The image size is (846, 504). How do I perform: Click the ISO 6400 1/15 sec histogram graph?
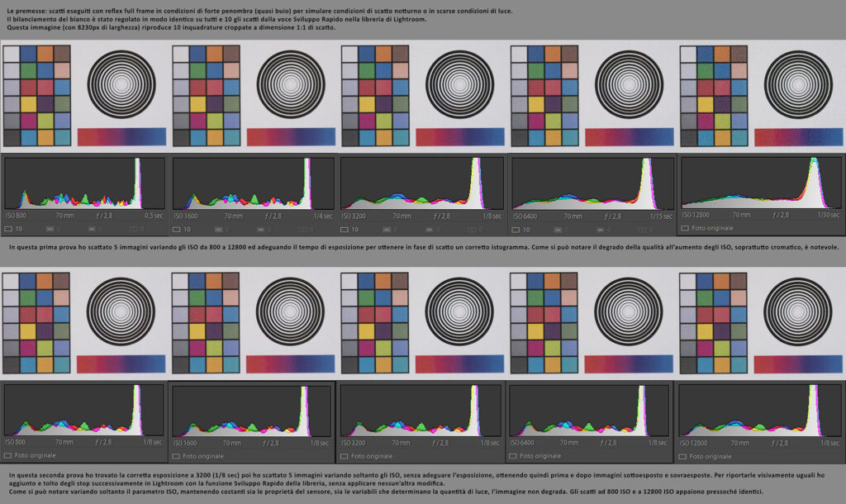(592, 183)
